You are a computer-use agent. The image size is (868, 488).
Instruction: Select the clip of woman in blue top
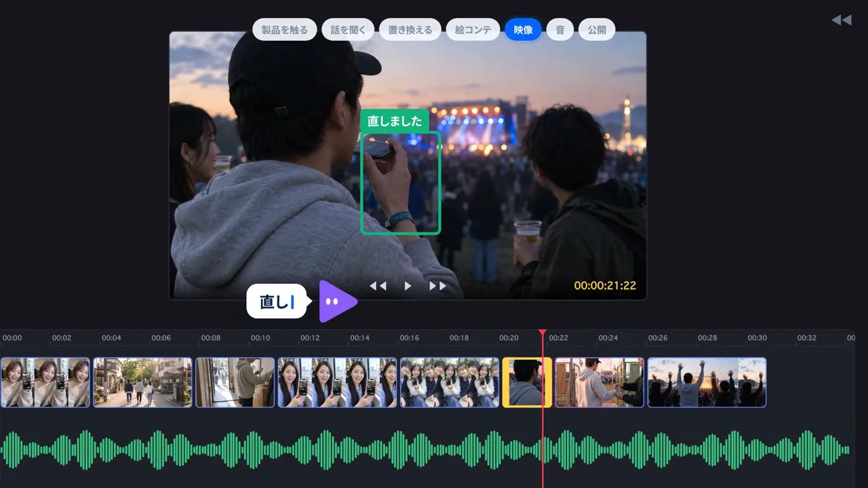pos(338,382)
